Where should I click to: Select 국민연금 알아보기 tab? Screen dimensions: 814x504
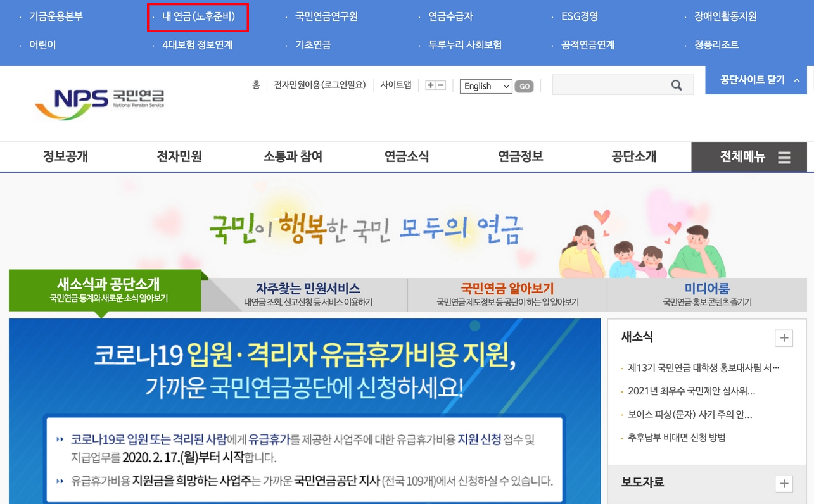507,294
